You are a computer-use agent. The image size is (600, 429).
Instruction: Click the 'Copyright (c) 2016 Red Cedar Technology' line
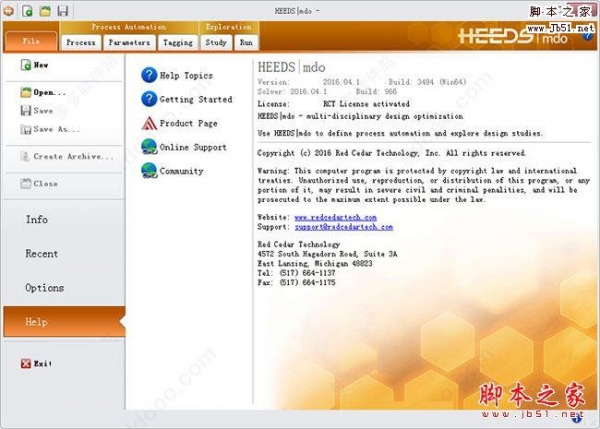(391, 153)
